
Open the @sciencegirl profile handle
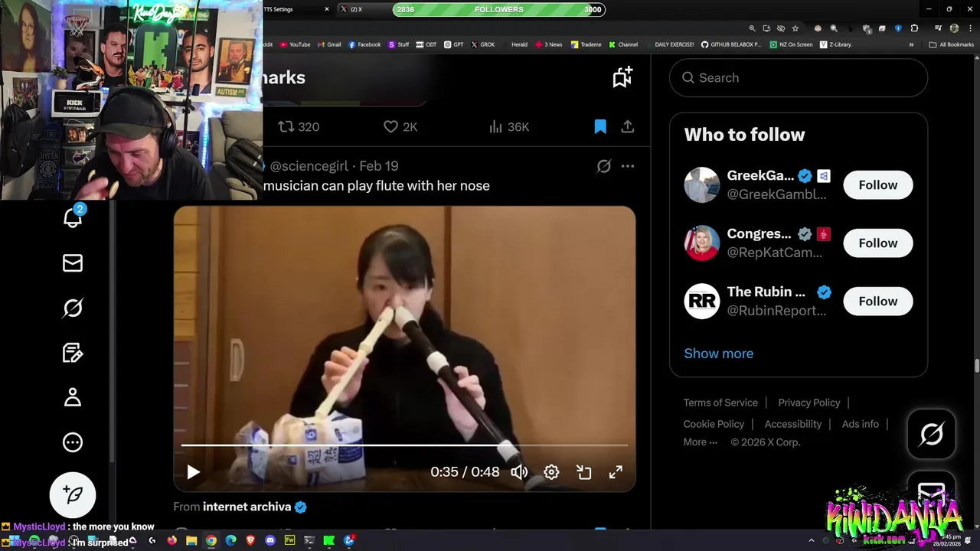(309, 166)
